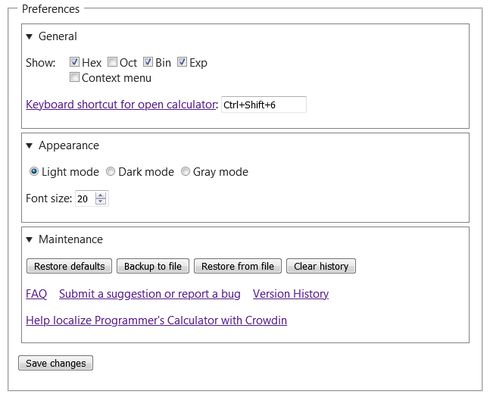Select Dark mode radio button
The height and width of the screenshot is (400, 490).
click(x=110, y=172)
